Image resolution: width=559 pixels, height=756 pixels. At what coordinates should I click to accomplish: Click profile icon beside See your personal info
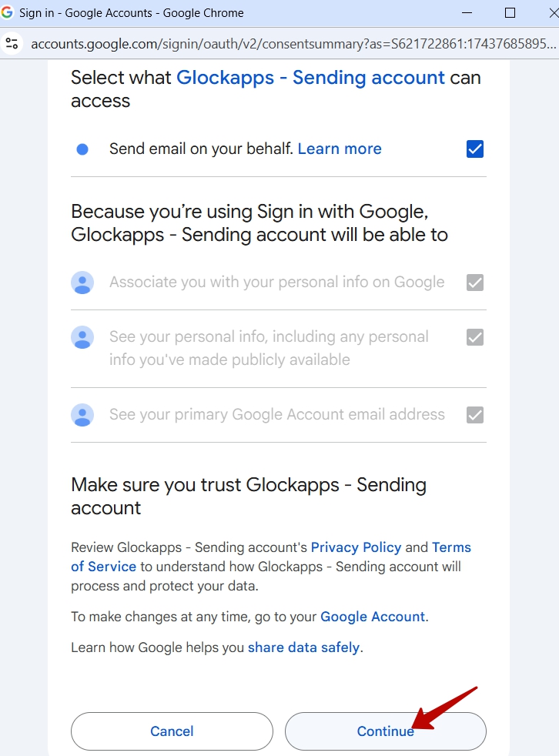[82, 337]
